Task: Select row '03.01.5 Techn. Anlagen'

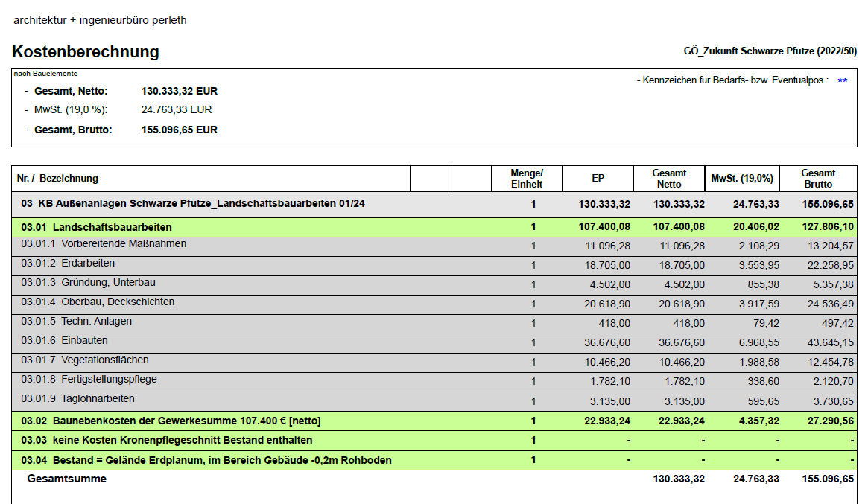Action: pos(434,324)
